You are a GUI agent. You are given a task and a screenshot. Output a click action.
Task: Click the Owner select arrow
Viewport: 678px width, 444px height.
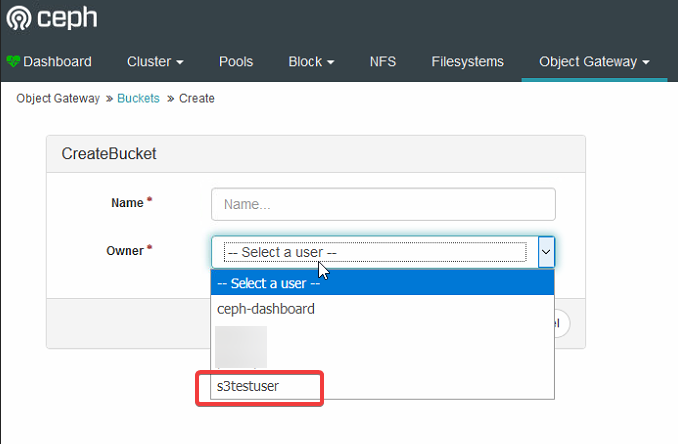coord(546,252)
